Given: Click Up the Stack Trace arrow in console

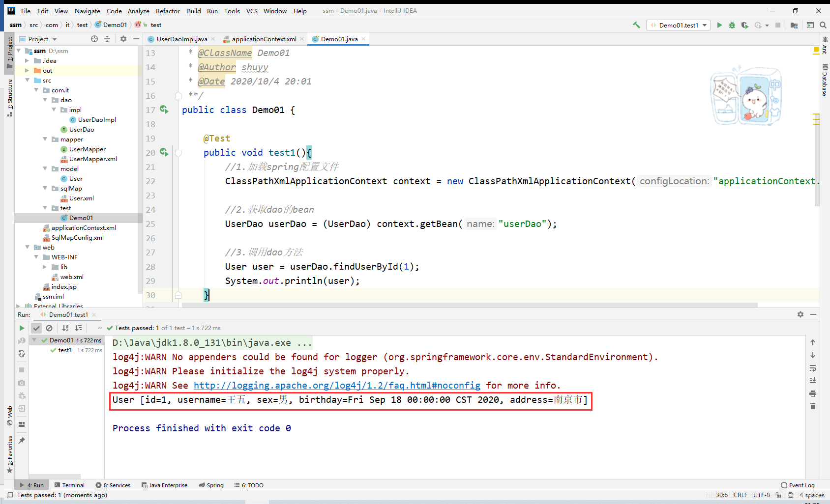Looking at the screenshot, I should pos(813,342).
